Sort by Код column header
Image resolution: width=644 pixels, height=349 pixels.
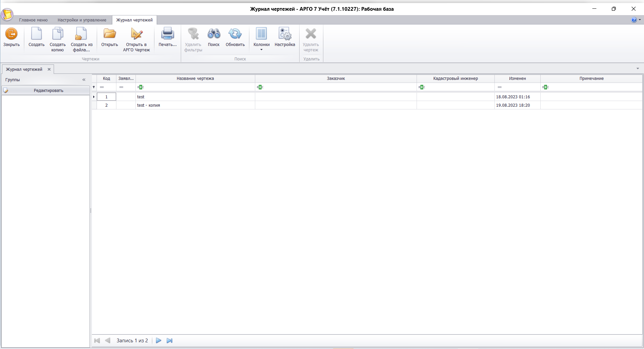point(106,79)
